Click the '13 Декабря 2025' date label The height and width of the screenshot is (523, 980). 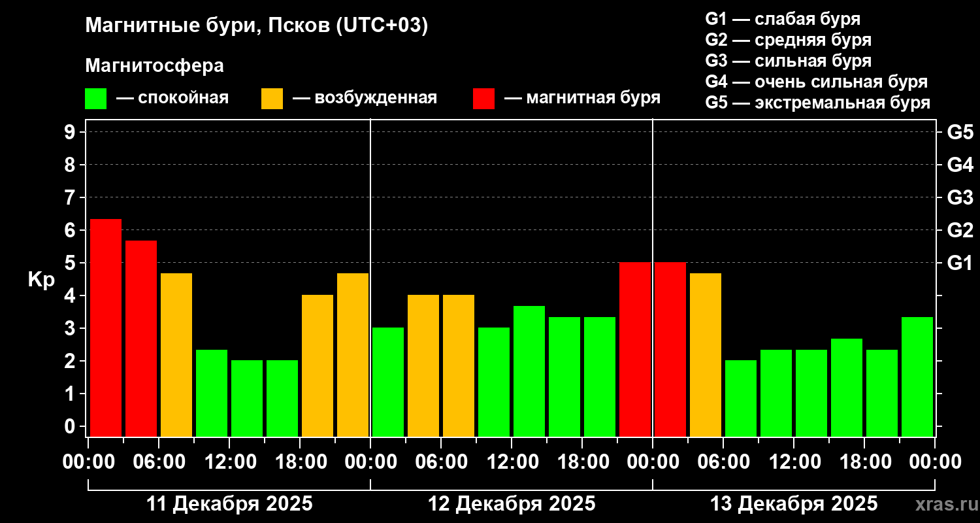coord(794,504)
